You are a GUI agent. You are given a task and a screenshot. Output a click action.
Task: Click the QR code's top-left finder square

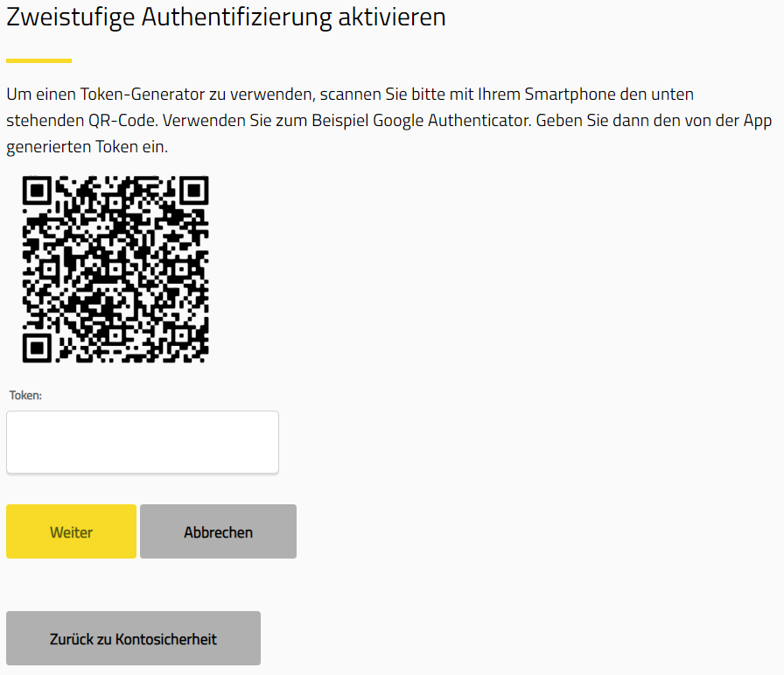pyautogui.click(x=37, y=190)
